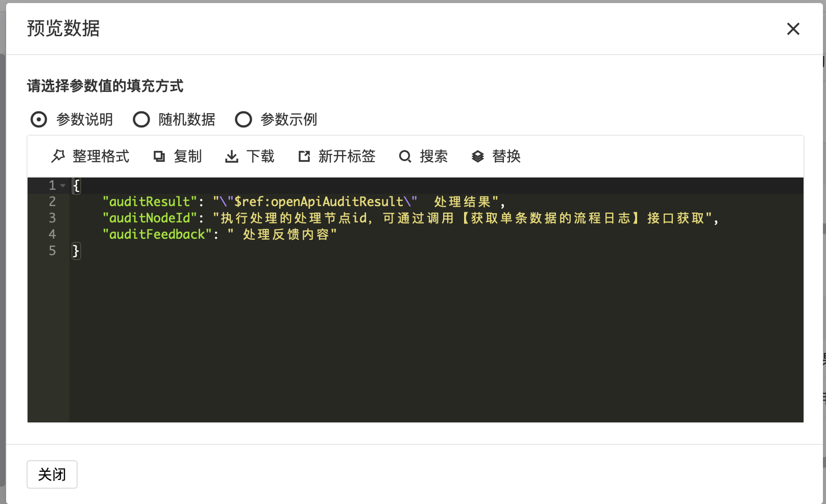
Task: Click the search magnifier icon
Action: coord(405,157)
